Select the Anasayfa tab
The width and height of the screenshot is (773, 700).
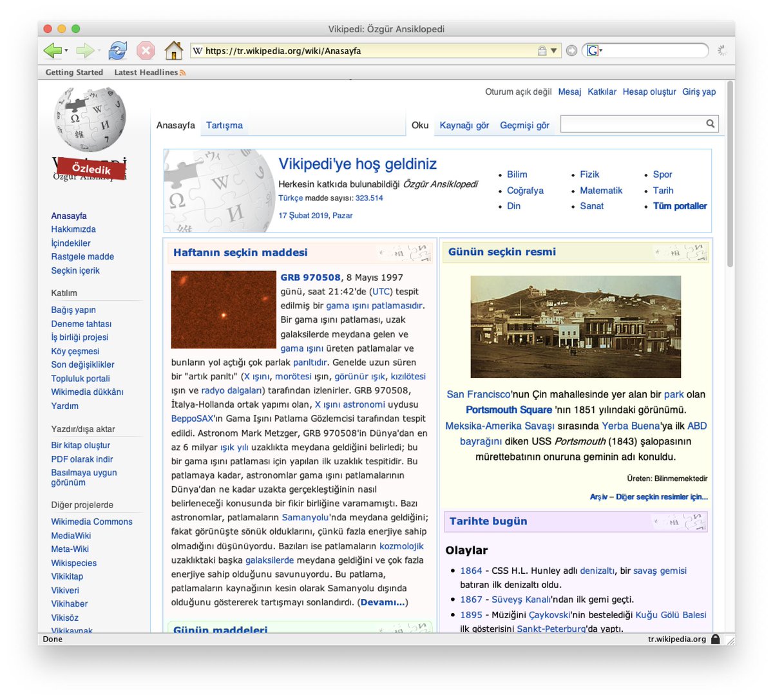point(176,125)
